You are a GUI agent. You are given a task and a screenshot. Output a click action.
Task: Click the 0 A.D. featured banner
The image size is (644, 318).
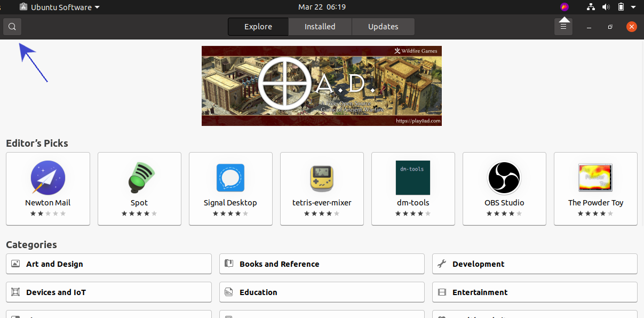tap(322, 86)
